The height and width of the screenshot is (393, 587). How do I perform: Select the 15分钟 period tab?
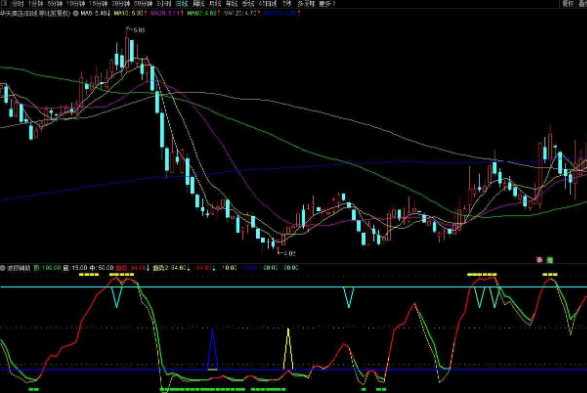tap(98, 4)
